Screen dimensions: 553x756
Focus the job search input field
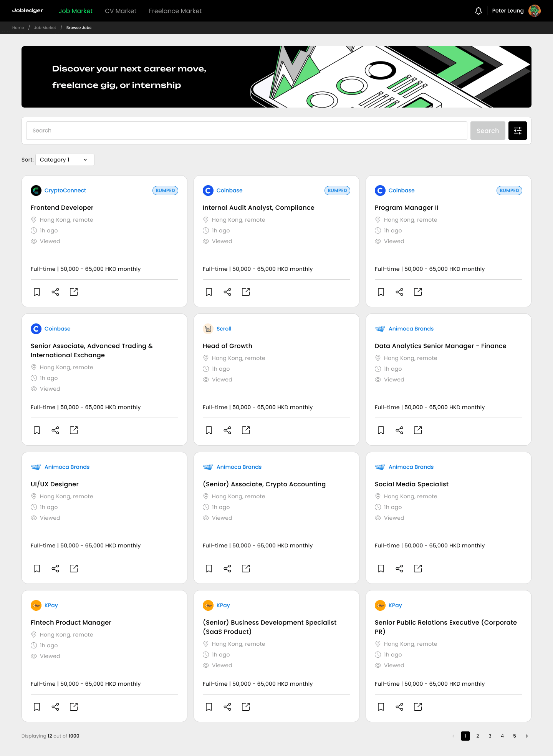(247, 131)
